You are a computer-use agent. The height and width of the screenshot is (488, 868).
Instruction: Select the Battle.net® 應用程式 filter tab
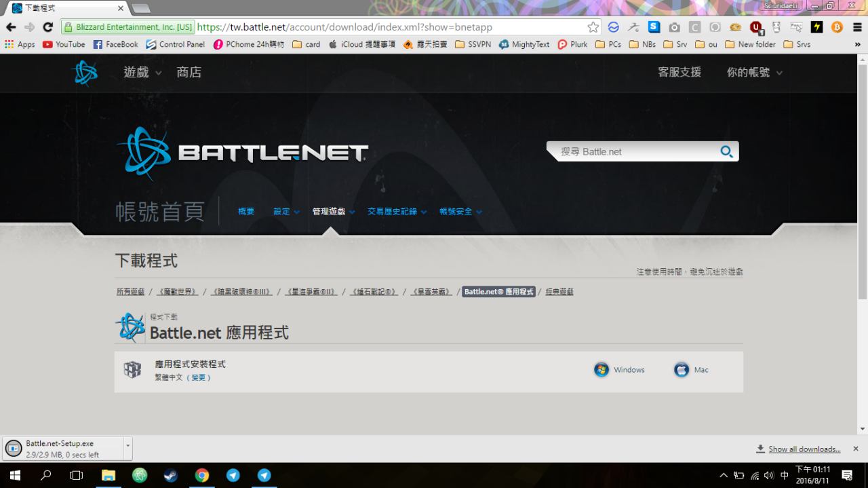499,291
